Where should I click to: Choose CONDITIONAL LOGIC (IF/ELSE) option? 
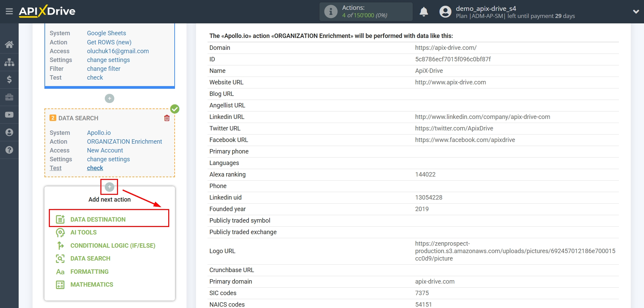pos(113,245)
